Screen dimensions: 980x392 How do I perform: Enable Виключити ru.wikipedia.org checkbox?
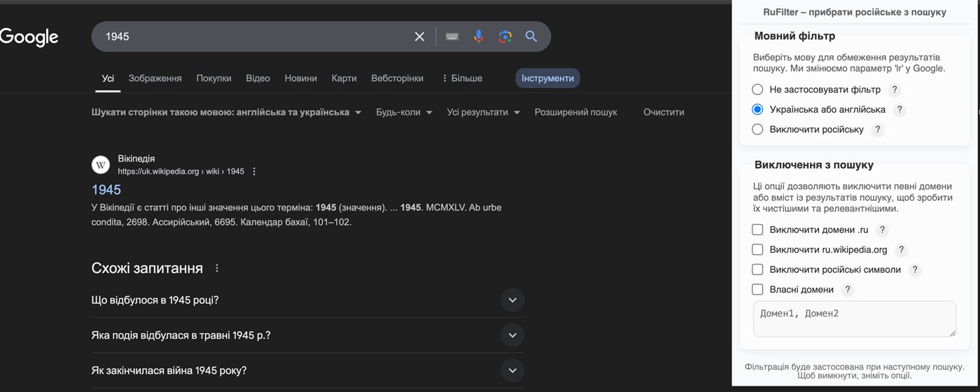point(757,249)
